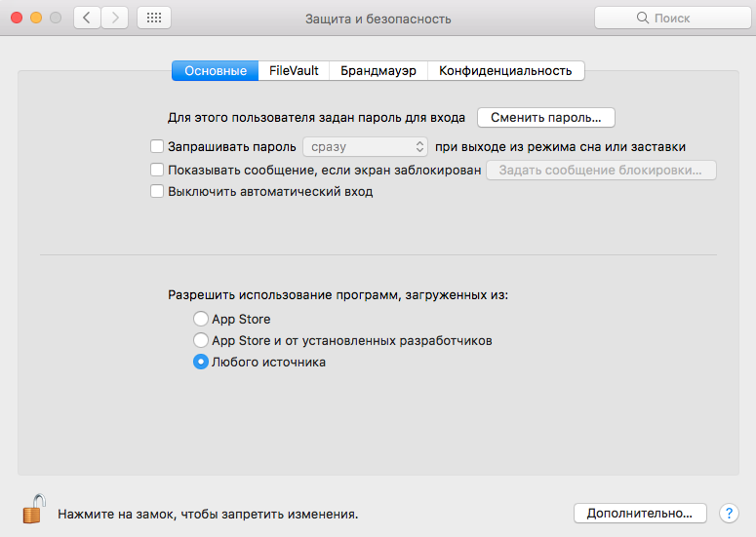756x537 pixels.
Task: Click 'Задать сообщение блокировки...' button
Action: [x=601, y=170]
